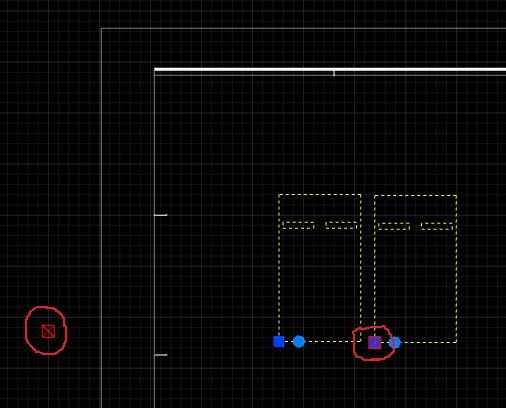Select the upper tick mark on inner frame's left edge
Screen dimensions: 506x408
click(161, 215)
